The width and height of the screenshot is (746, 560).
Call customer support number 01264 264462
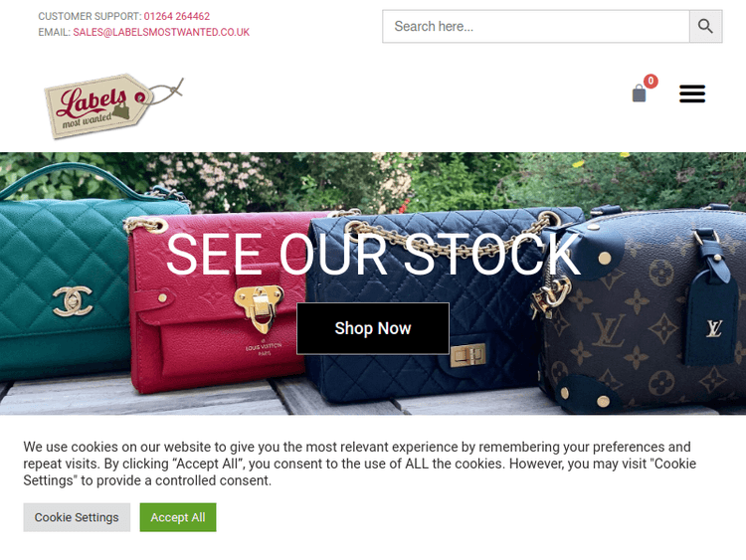pyautogui.click(x=177, y=16)
